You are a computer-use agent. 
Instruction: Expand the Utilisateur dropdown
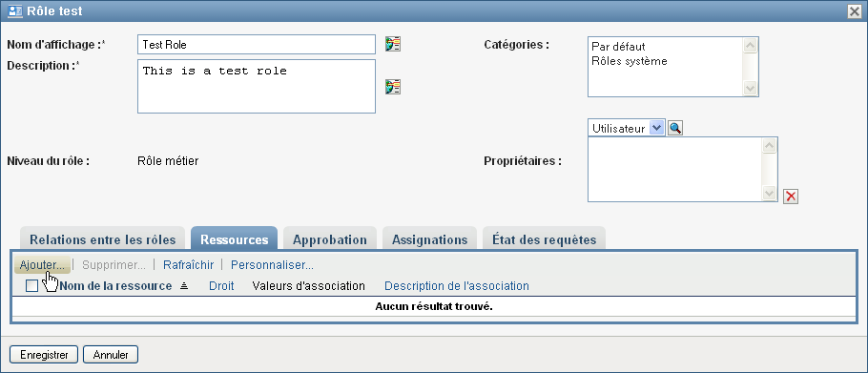(656, 129)
